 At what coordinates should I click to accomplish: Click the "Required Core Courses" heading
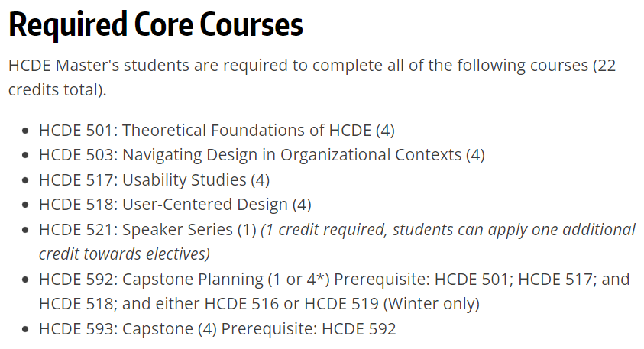coord(156,25)
